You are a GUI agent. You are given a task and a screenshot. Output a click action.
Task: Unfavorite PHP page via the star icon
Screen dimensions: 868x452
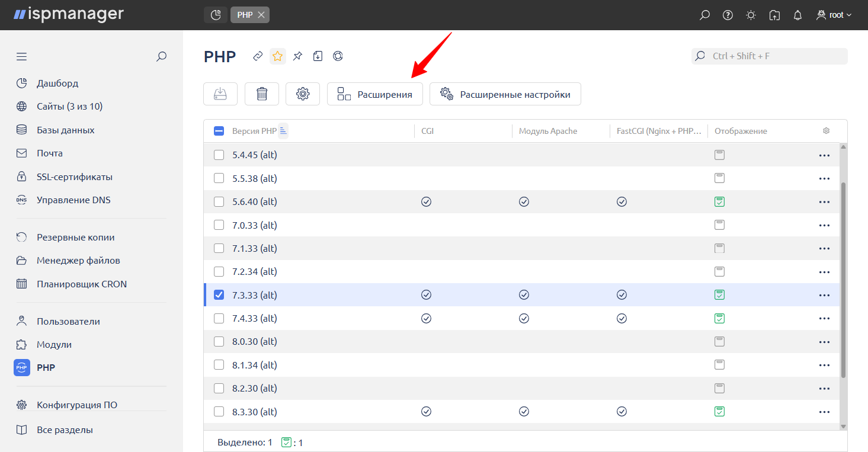[277, 56]
